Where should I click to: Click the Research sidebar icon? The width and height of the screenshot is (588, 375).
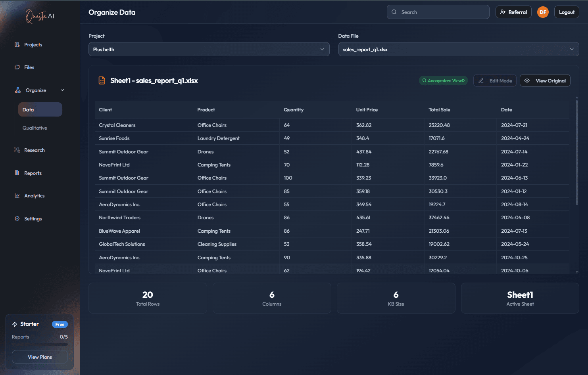(x=17, y=150)
